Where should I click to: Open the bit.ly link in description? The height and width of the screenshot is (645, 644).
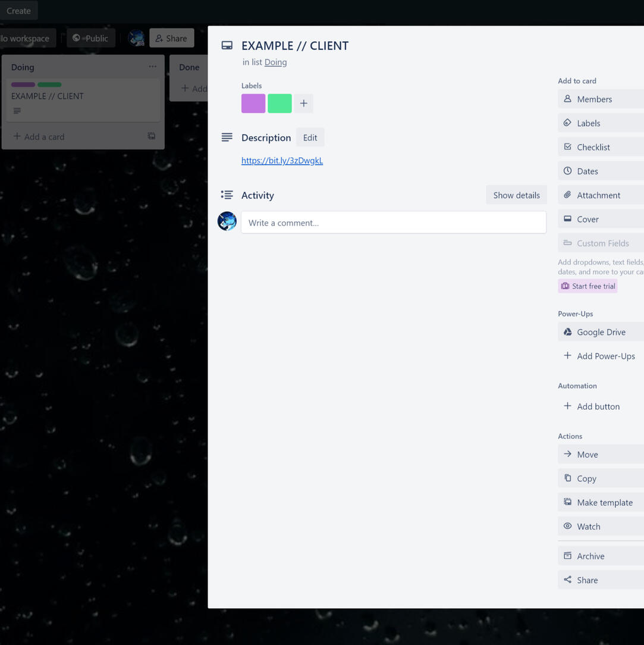[282, 161]
